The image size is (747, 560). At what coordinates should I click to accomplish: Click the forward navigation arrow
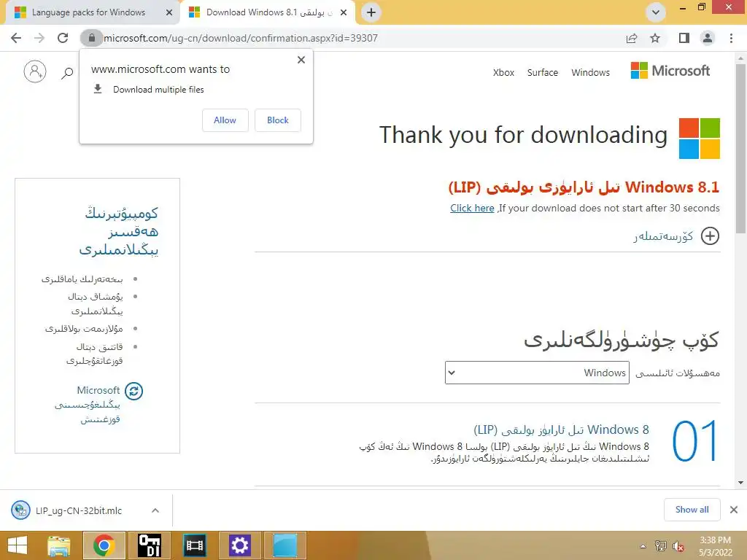(39, 38)
